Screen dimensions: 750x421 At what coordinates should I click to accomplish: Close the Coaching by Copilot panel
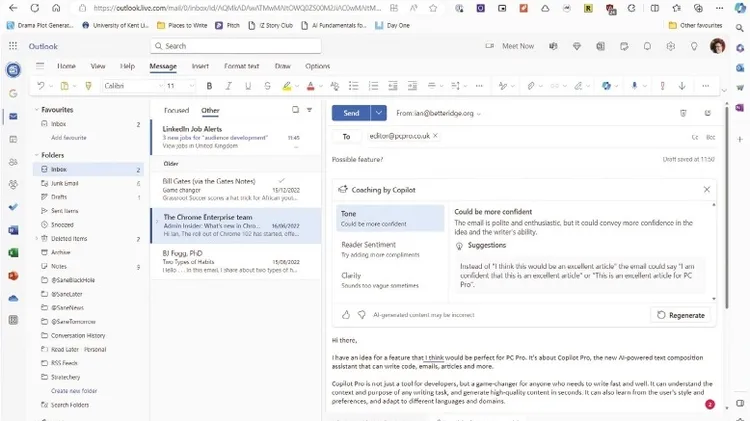click(x=706, y=189)
